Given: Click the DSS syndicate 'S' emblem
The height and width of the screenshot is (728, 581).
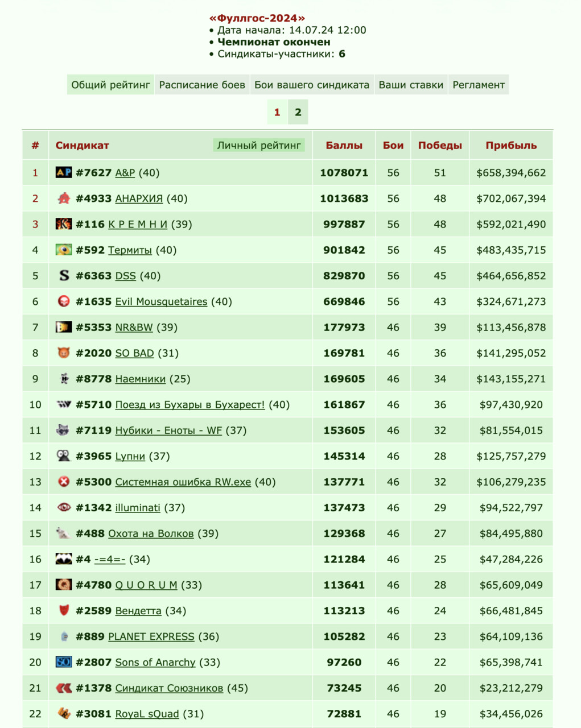Looking at the screenshot, I should coord(64,275).
